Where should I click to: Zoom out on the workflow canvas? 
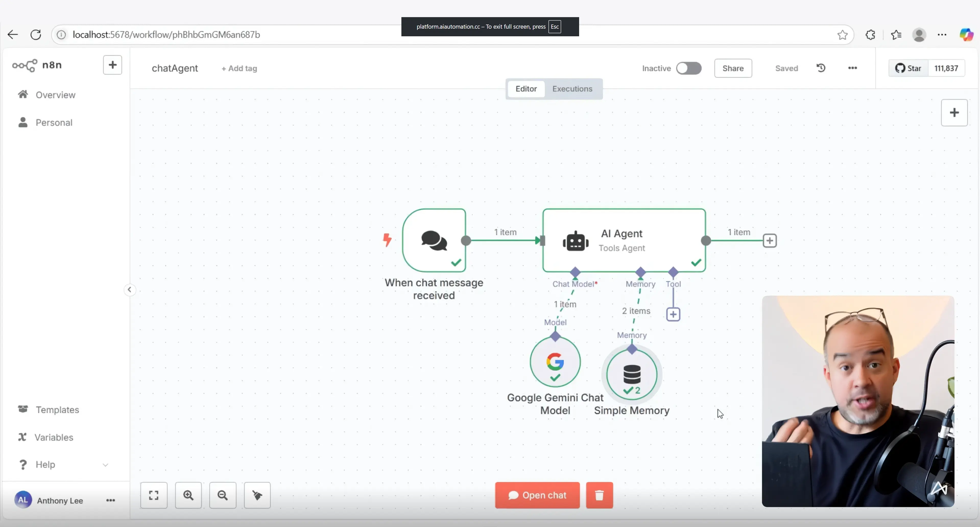click(x=223, y=495)
